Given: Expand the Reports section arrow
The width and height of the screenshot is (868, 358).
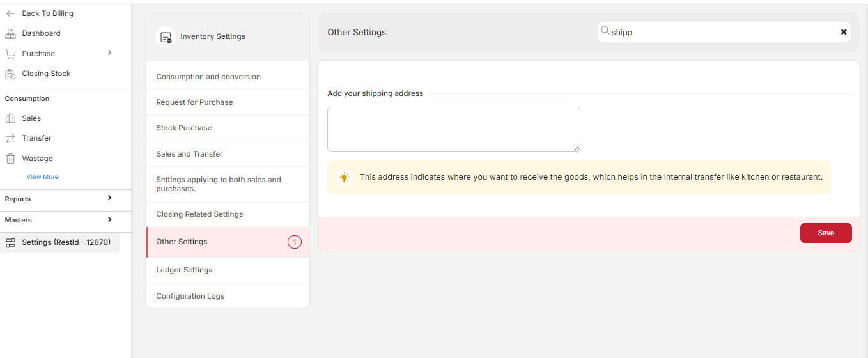Looking at the screenshot, I should tap(109, 198).
